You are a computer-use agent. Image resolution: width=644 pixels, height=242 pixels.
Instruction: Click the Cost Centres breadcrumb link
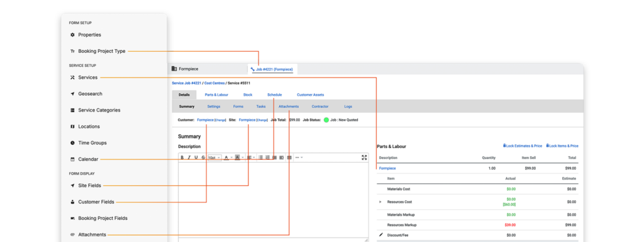[214, 83]
